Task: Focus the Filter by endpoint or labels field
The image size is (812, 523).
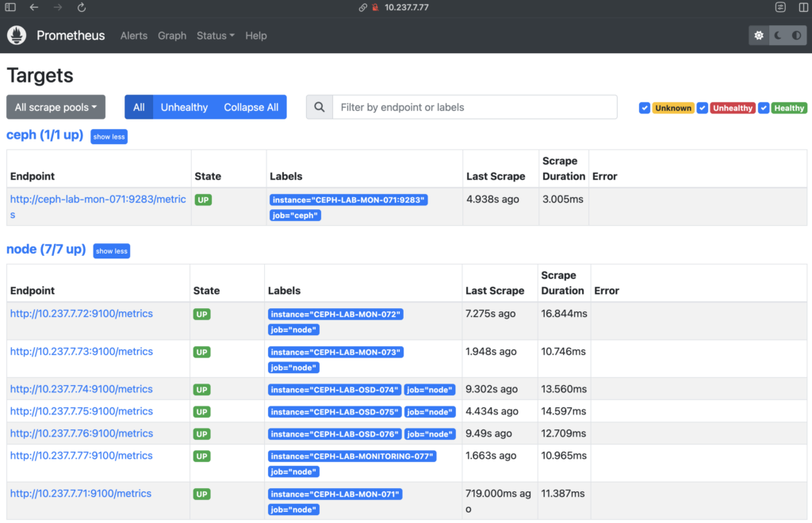Action: 474,107
